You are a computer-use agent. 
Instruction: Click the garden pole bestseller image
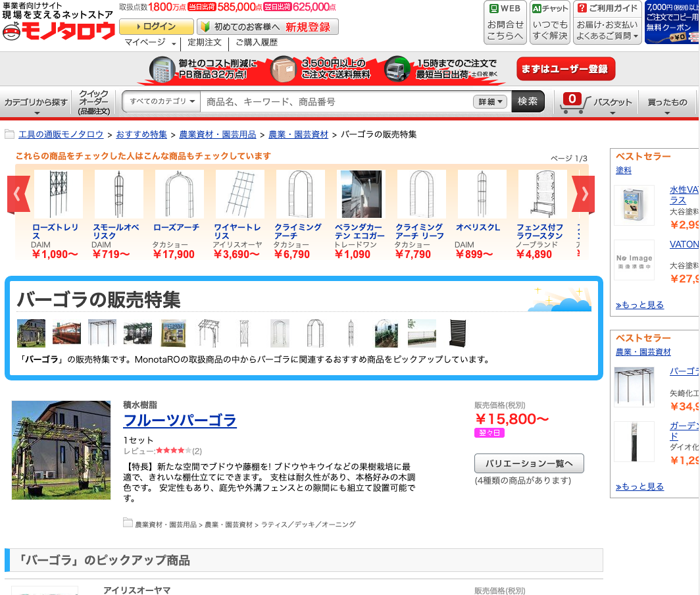634,442
